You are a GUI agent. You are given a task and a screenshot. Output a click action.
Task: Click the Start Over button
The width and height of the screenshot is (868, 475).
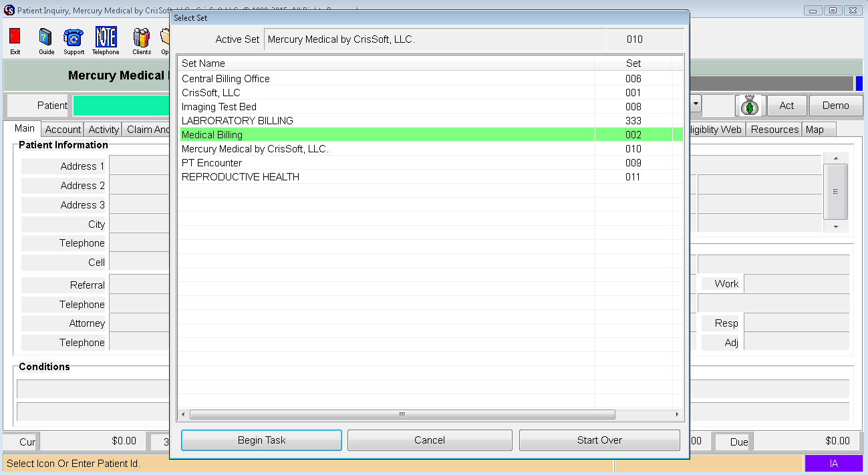pos(599,440)
